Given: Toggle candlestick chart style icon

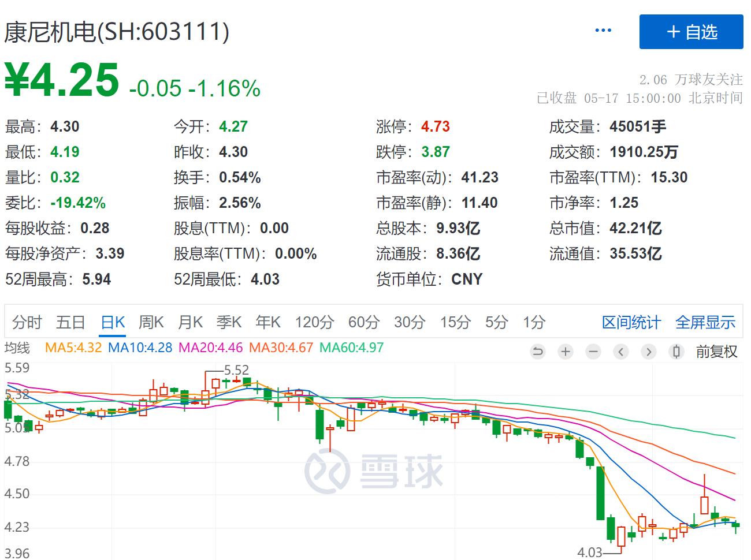Looking at the screenshot, I should coord(676,352).
